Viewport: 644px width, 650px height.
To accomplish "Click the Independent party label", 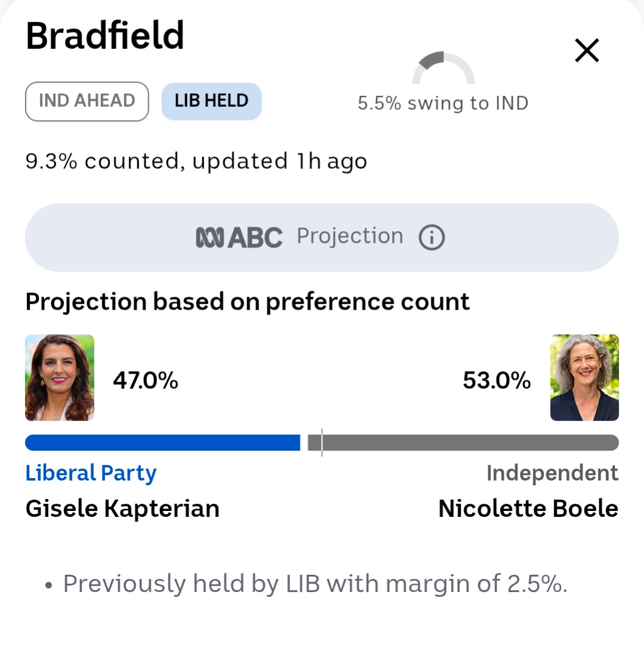I will pos(553,473).
